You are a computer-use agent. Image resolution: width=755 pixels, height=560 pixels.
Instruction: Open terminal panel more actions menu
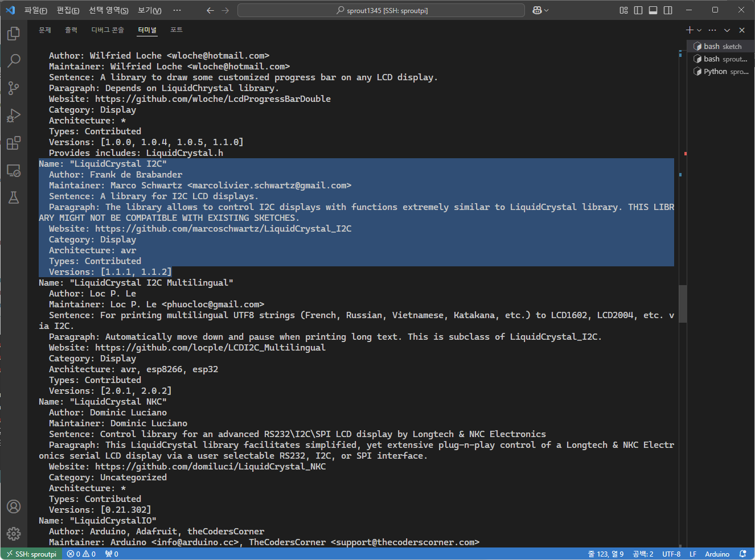(712, 30)
